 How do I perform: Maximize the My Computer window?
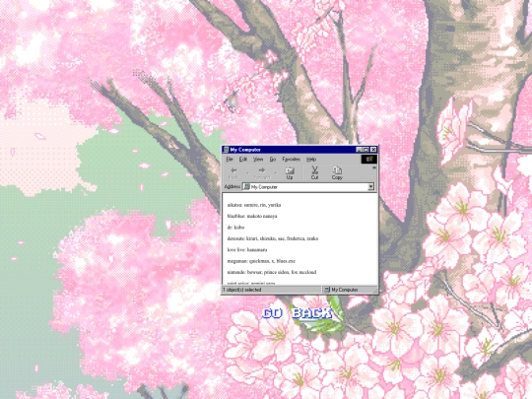coord(366,150)
